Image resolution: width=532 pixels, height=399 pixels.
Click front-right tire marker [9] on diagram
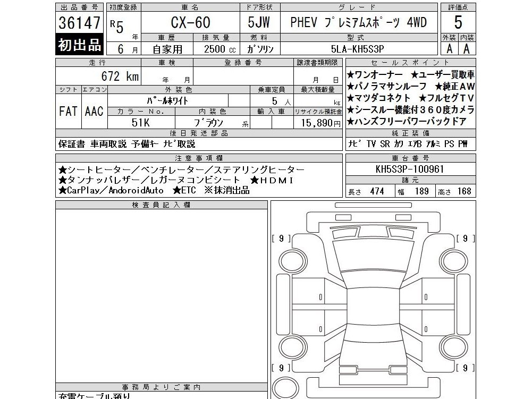click(465, 239)
